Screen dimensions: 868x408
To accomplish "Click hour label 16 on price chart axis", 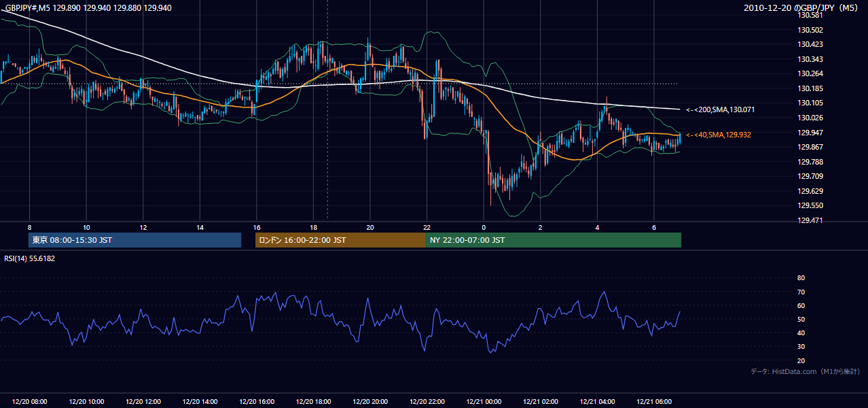I will (x=256, y=227).
